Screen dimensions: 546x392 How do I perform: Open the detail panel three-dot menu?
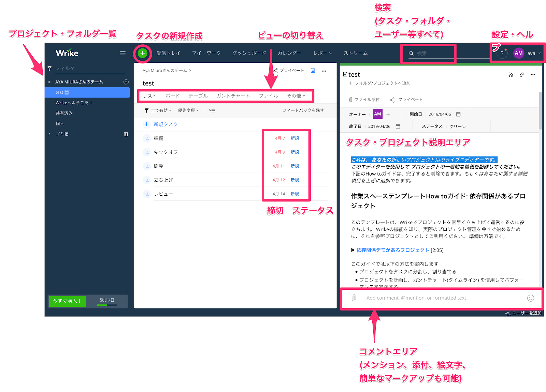[x=533, y=75]
